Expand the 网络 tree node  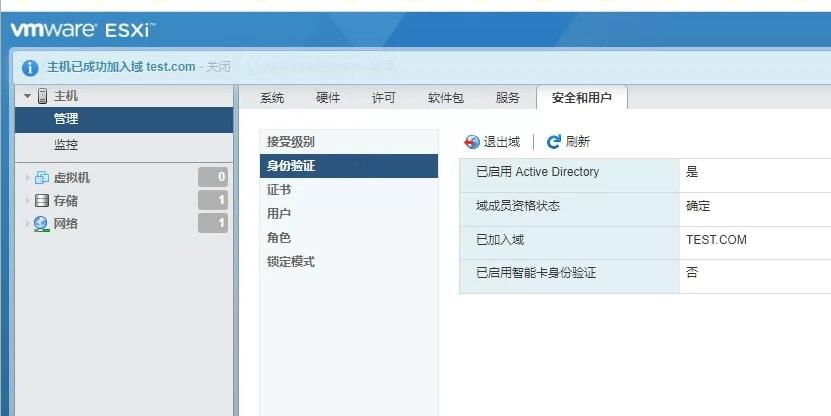(x=28, y=224)
